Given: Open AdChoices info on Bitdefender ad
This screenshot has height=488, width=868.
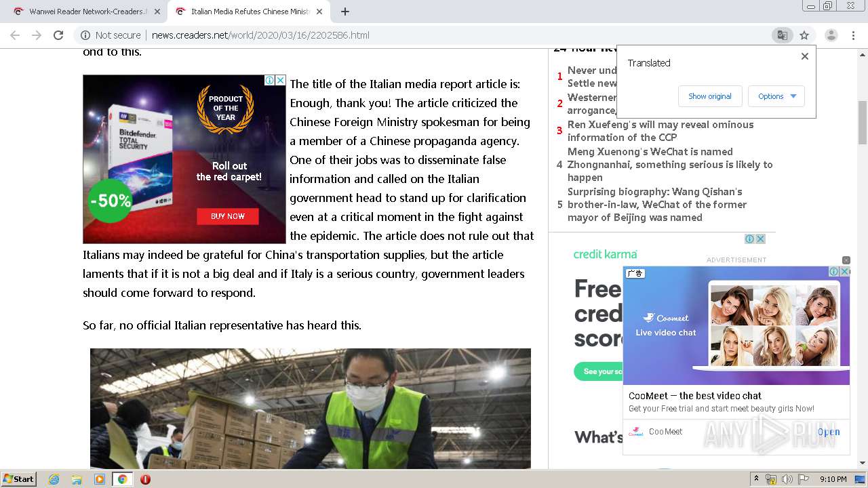Looking at the screenshot, I should (x=269, y=80).
